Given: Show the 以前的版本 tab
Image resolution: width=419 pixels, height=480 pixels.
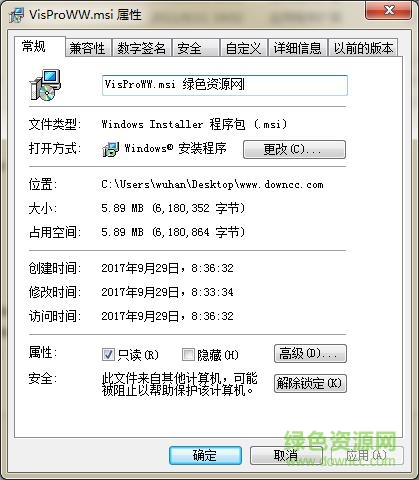Looking at the screenshot, I should pyautogui.click(x=363, y=48).
